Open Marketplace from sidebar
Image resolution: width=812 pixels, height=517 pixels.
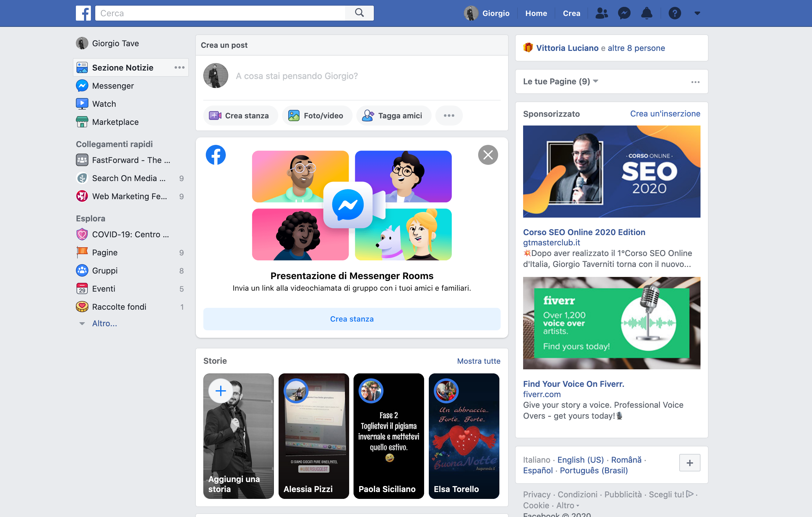coord(107,122)
